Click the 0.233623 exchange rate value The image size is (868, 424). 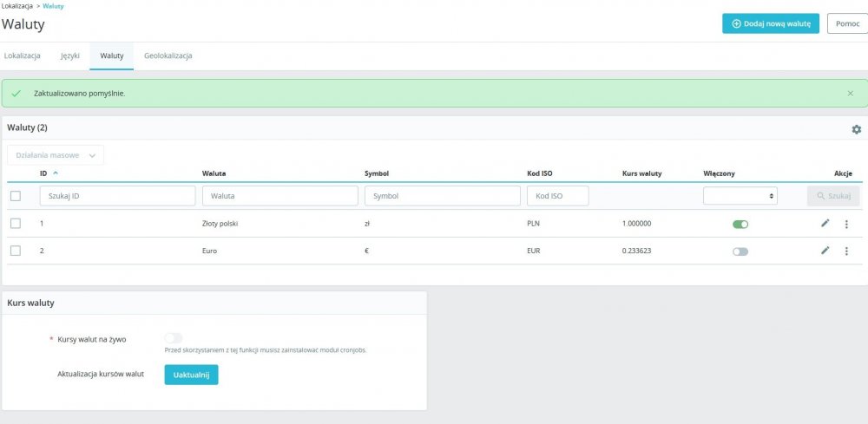(x=636, y=251)
